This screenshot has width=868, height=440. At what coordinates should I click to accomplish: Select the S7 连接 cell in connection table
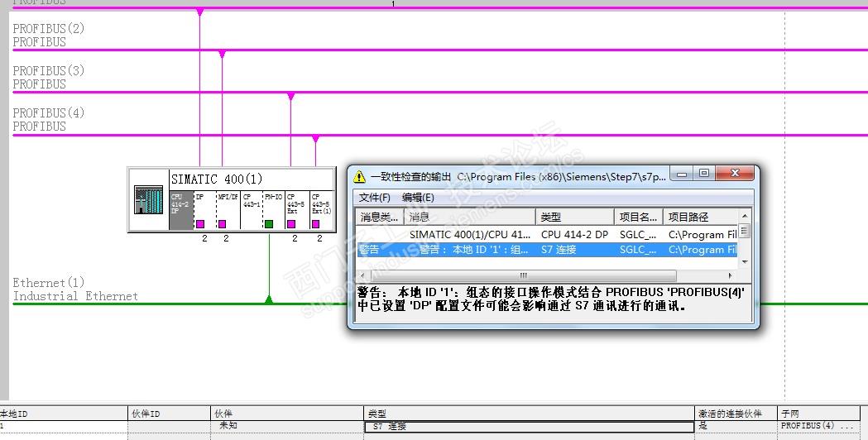pos(529,426)
